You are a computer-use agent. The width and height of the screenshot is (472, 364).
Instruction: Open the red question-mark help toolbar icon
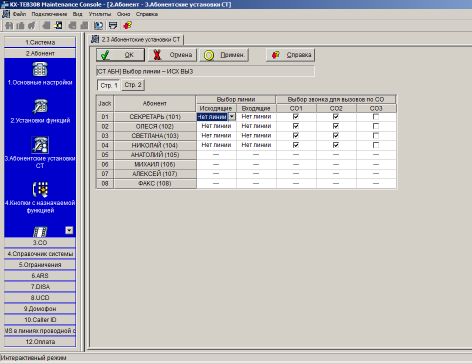(127, 25)
